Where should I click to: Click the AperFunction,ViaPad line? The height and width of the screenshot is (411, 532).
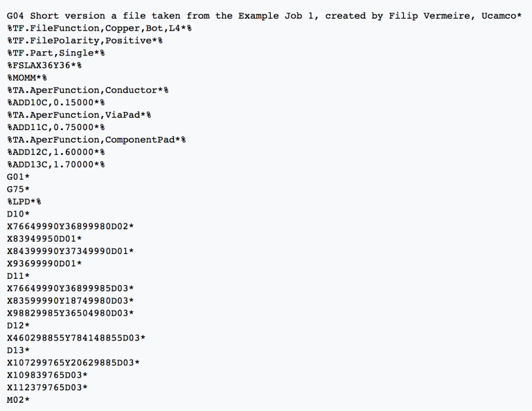[79, 115]
